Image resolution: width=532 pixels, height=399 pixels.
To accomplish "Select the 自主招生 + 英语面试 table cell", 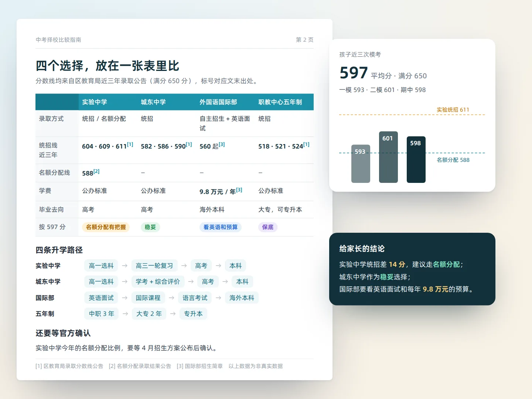I will click(225, 123).
